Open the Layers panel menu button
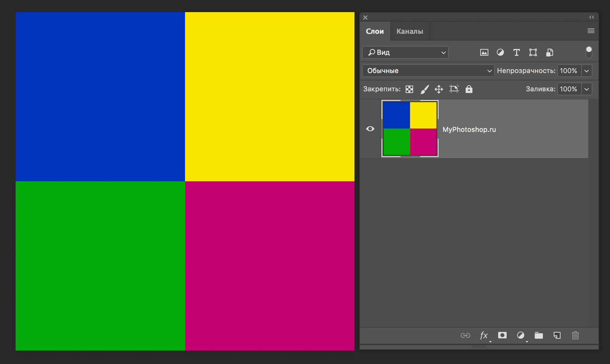The height and width of the screenshot is (364, 610). (x=591, y=30)
